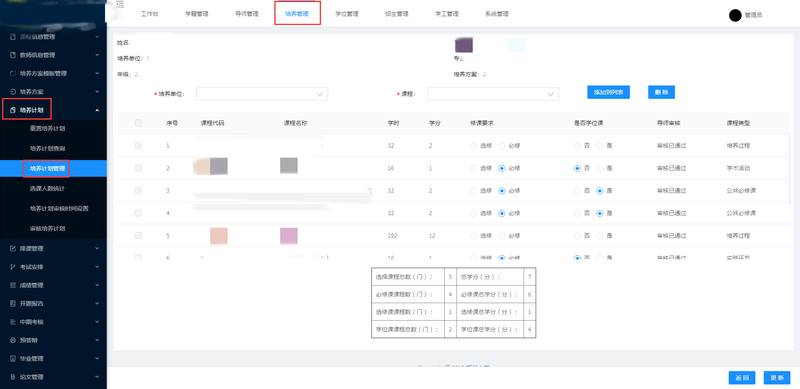Check the checkbox for row 4
The width and height of the screenshot is (800, 389).
(138, 213)
